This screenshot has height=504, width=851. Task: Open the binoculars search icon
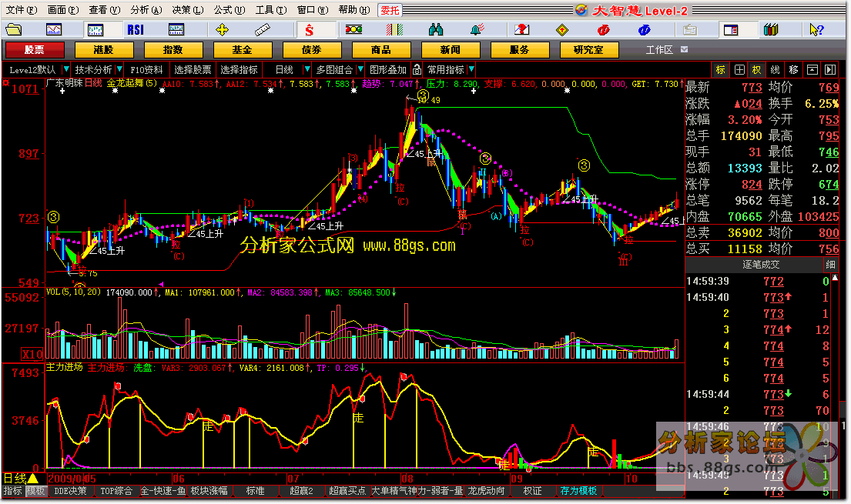(436, 29)
